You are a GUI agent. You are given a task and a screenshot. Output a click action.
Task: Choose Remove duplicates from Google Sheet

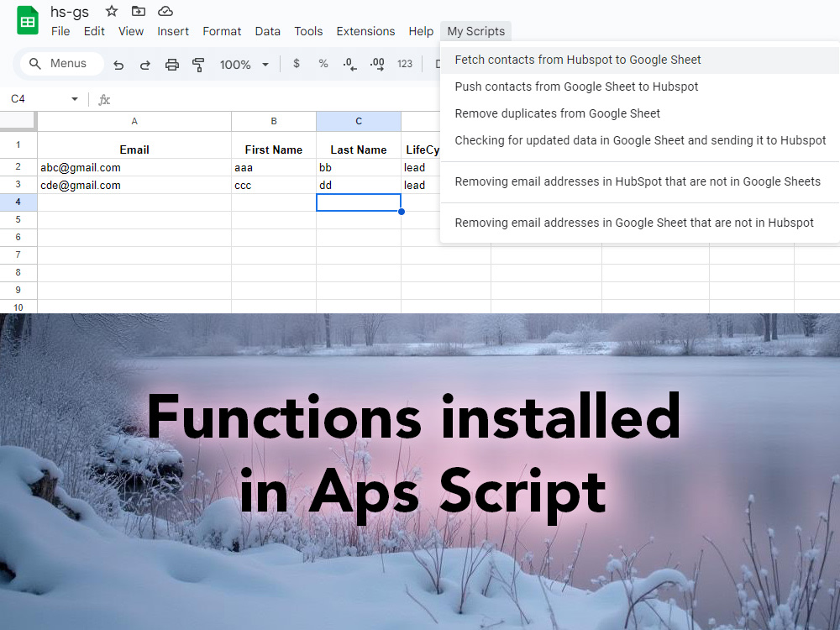pyautogui.click(x=639, y=113)
